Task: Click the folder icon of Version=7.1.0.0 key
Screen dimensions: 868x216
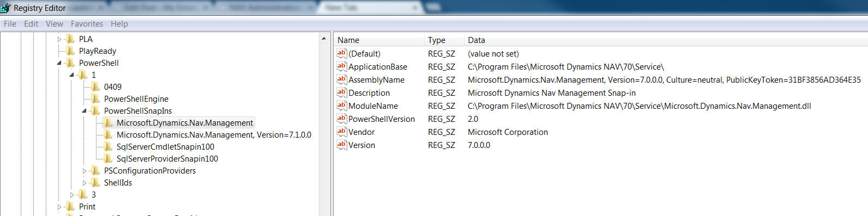Action: tap(108, 135)
